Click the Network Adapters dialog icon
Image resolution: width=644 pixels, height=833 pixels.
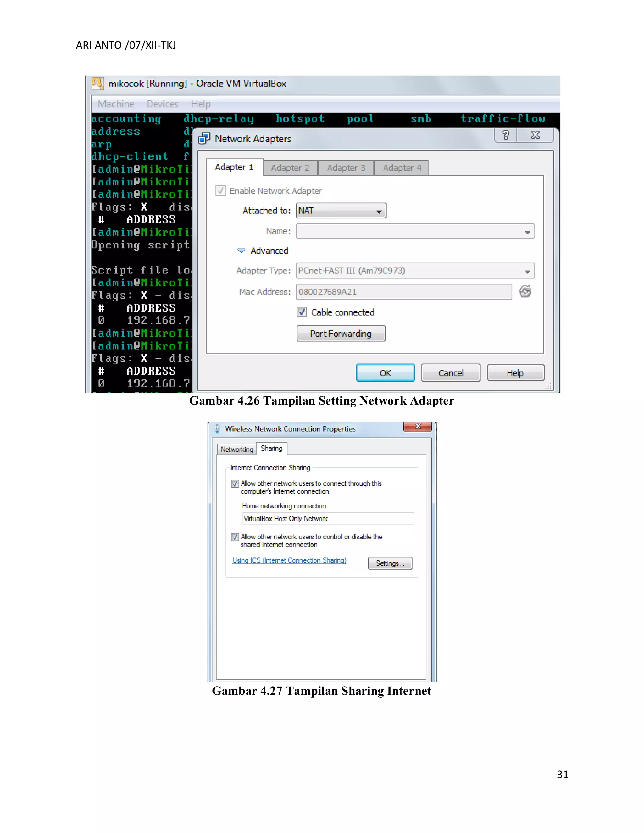tap(204, 138)
